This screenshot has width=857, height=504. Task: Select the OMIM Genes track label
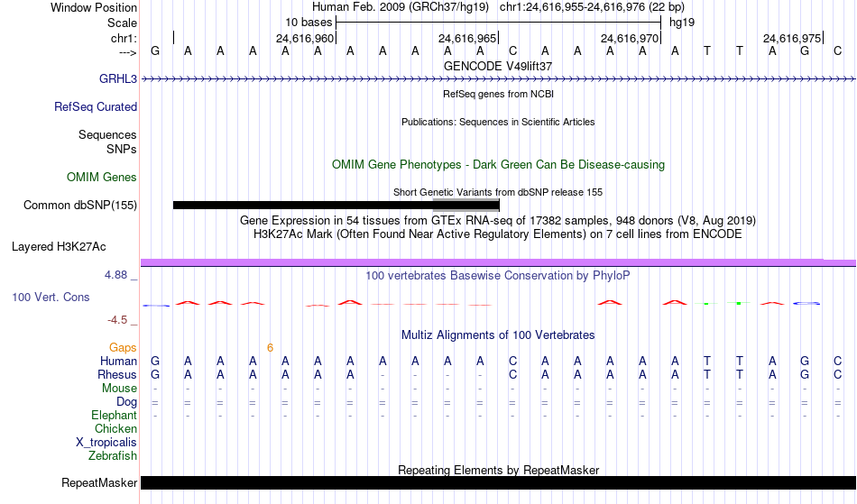[102, 178]
